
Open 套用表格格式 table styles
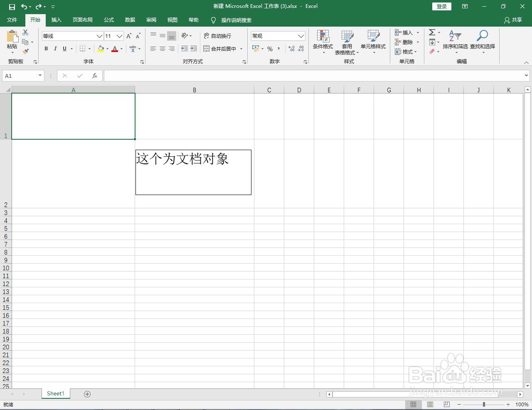tap(347, 42)
